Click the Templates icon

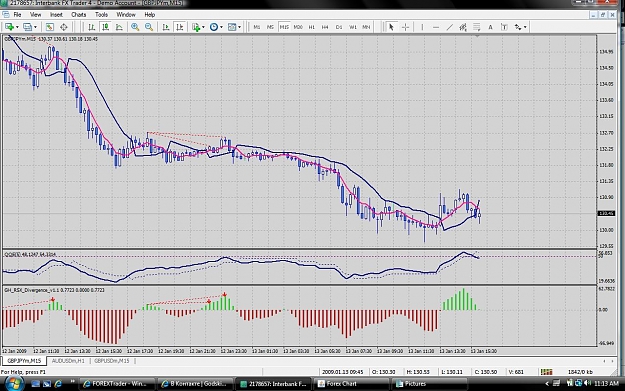[x=232, y=27]
